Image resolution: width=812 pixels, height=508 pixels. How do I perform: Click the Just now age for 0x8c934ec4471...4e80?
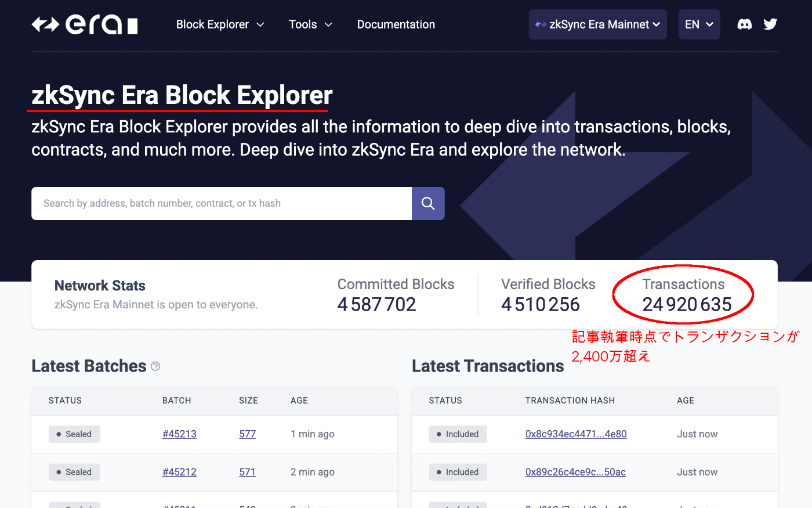tap(697, 434)
